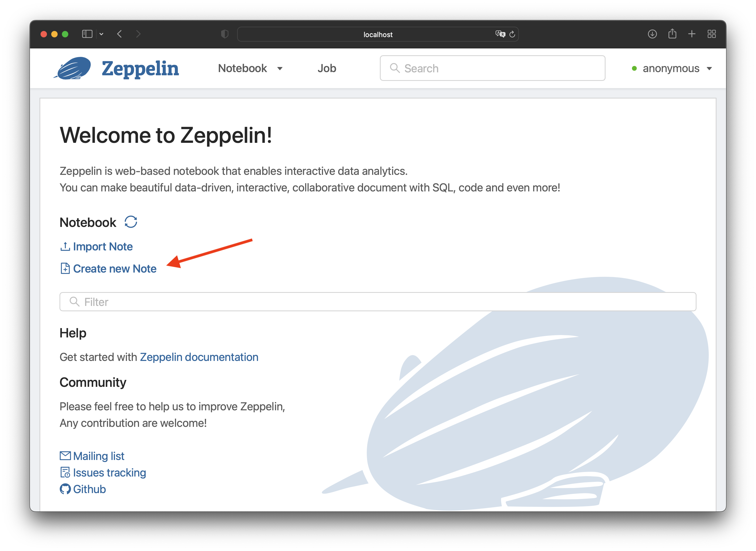
Task: Click the Notebook section heading
Action: tap(88, 222)
